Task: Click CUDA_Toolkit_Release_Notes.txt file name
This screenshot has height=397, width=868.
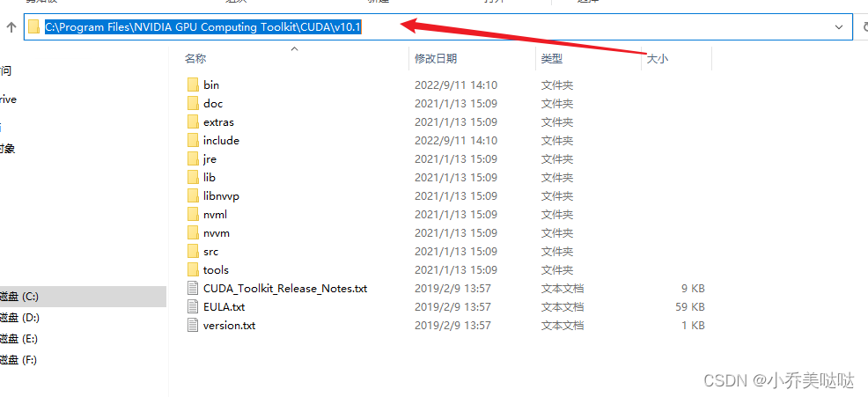Action: pyautogui.click(x=285, y=289)
